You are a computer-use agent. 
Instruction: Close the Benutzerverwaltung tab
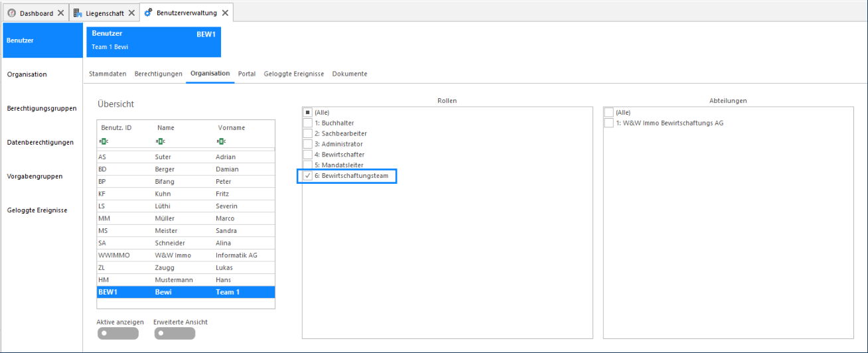[226, 13]
